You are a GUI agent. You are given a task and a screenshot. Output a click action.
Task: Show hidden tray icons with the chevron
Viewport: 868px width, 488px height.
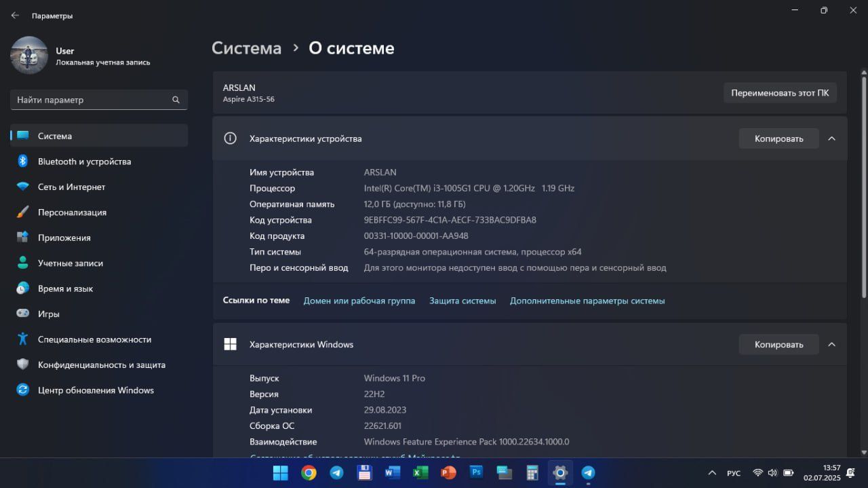click(x=712, y=473)
